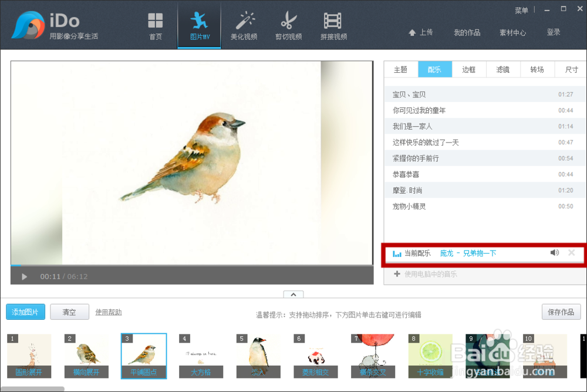Open the 首页 home section
Screen dimensions: 587x392
coord(156,26)
